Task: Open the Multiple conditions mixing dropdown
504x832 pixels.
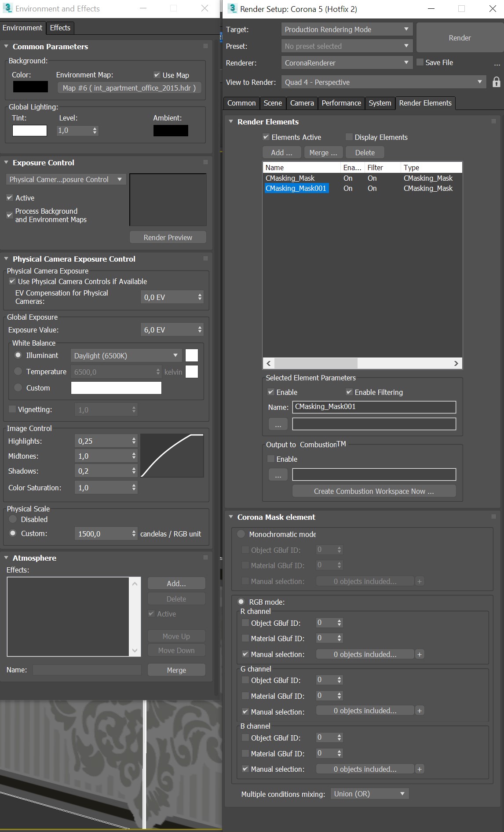Action: (369, 794)
